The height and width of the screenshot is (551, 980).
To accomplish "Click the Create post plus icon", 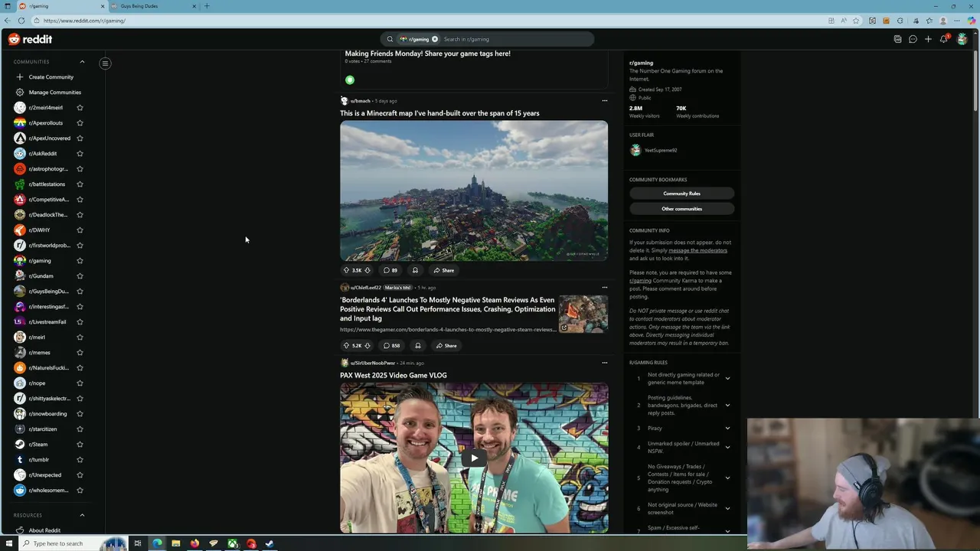I will point(928,39).
